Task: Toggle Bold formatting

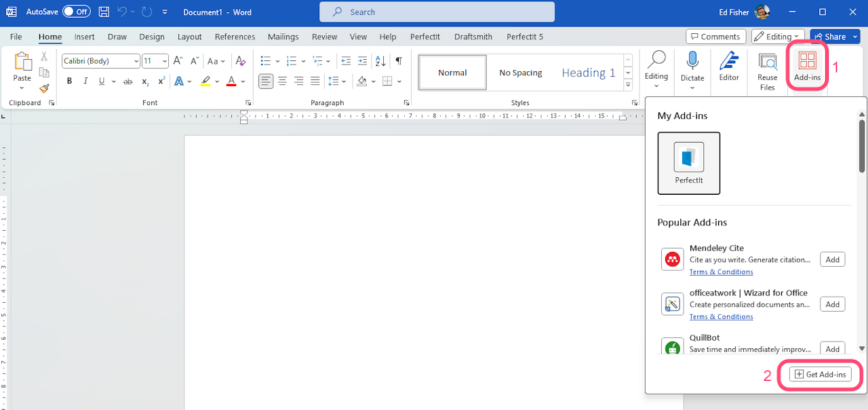Action: (x=69, y=81)
